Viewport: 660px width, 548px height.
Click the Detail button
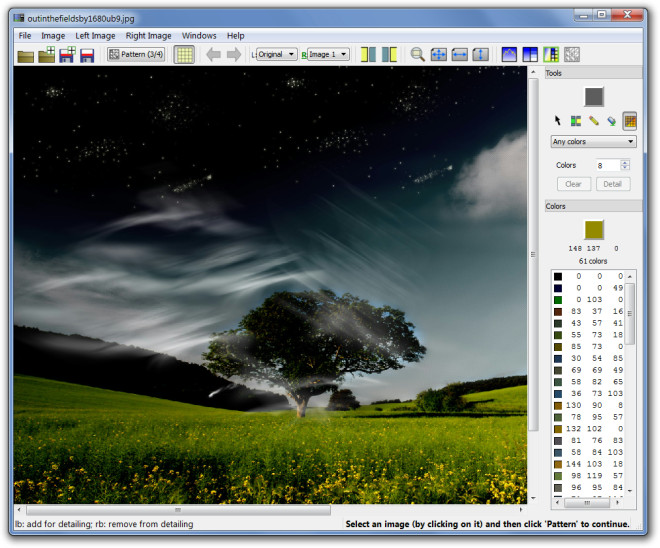[613, 184]
